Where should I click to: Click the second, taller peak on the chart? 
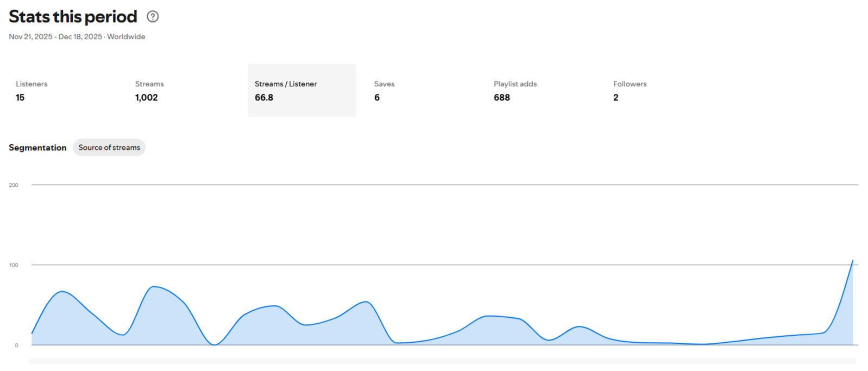coord(154,286)
